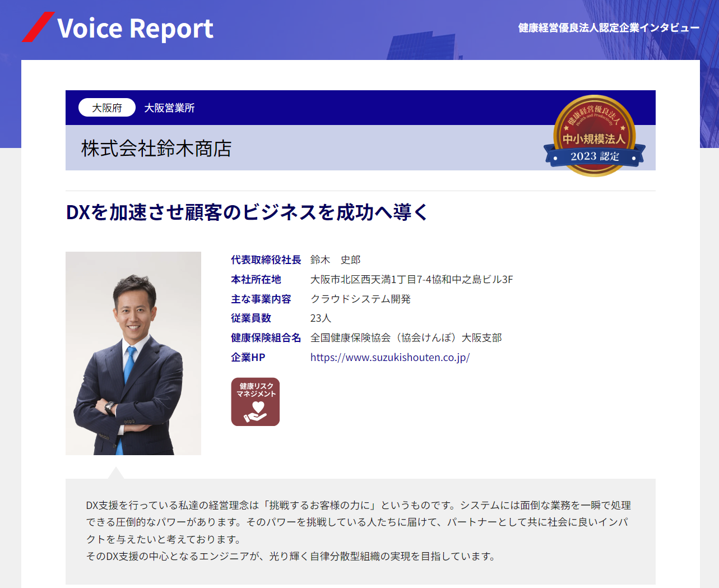Click the headline DXを加速させ顧客のビジネスを成功へ導く
This screenshot has width=719, height=588.
(247, 212)
